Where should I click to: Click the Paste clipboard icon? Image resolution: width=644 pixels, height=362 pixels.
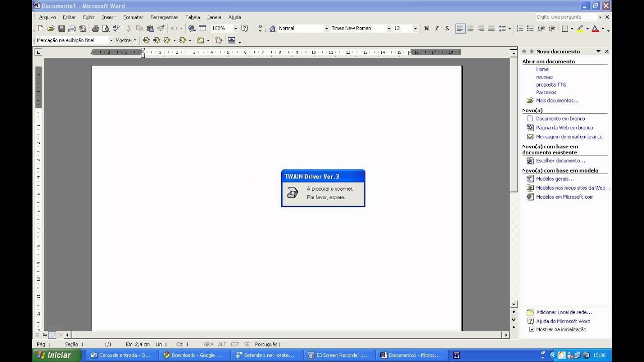(x=150, y=29)
